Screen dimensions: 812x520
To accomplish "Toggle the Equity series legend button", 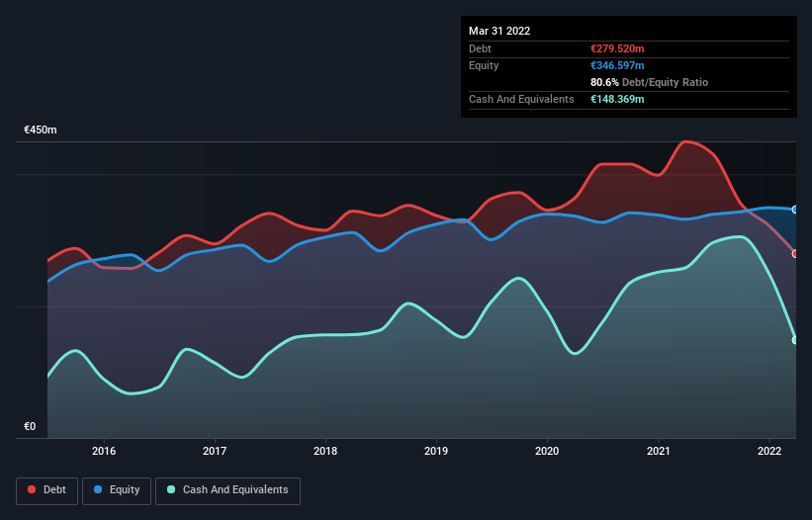I will 117,490.
